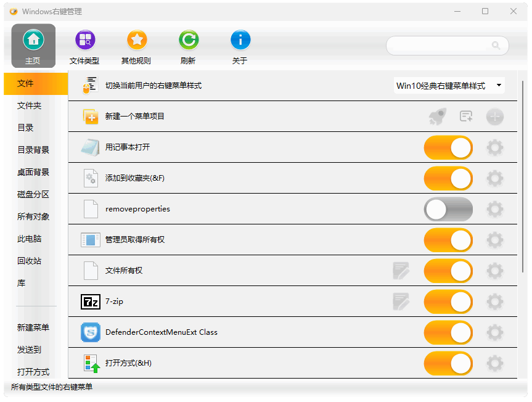Select 目录背景 in the sidebar

(33, 150)
